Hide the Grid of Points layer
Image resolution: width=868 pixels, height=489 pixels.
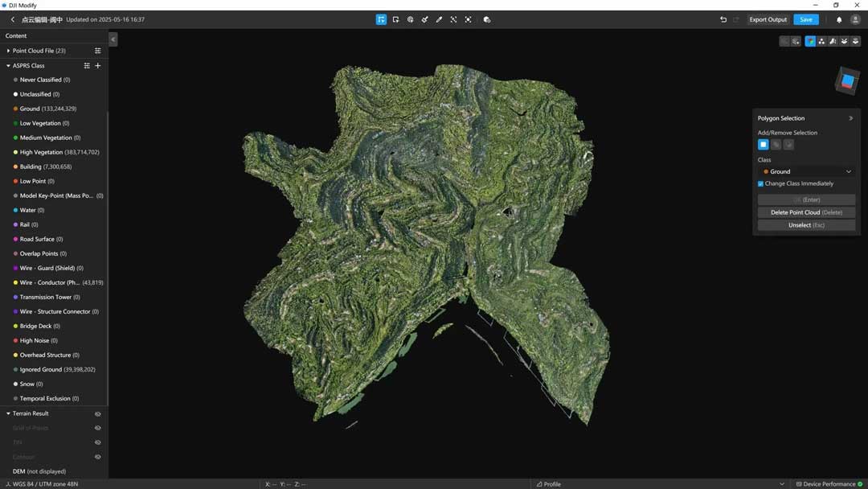(97, 428)
